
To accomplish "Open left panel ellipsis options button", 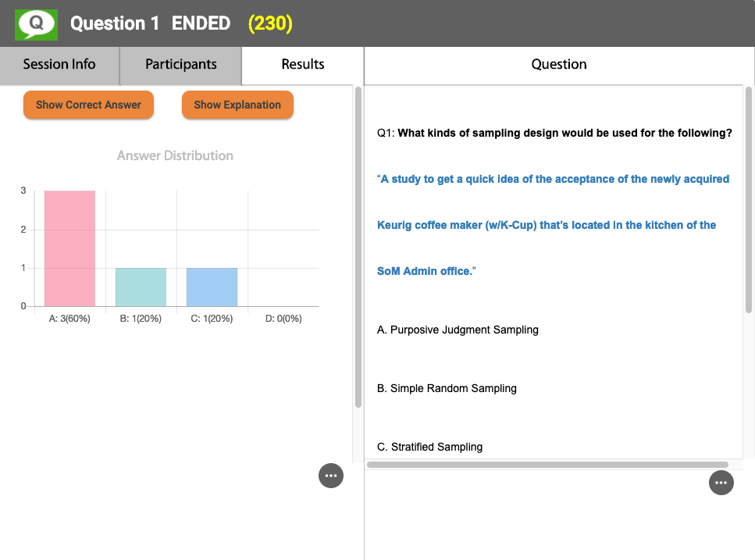I will click(331, 476).
